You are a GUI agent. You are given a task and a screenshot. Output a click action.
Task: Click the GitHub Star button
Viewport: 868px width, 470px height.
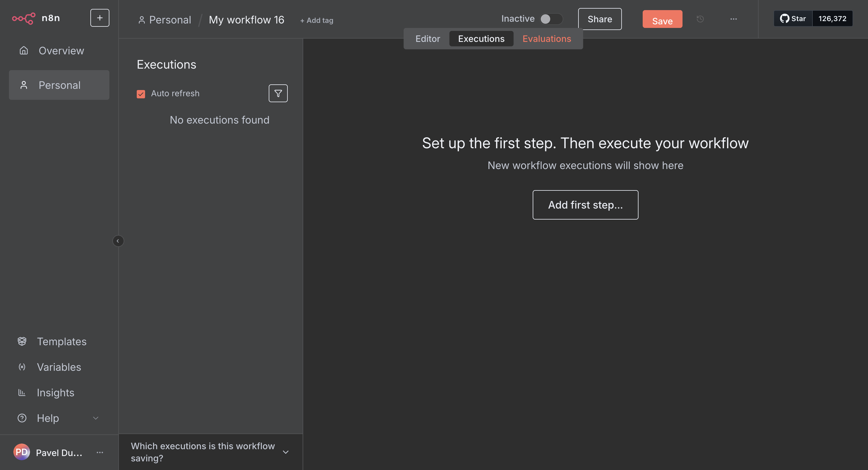[x=793, y=18]
